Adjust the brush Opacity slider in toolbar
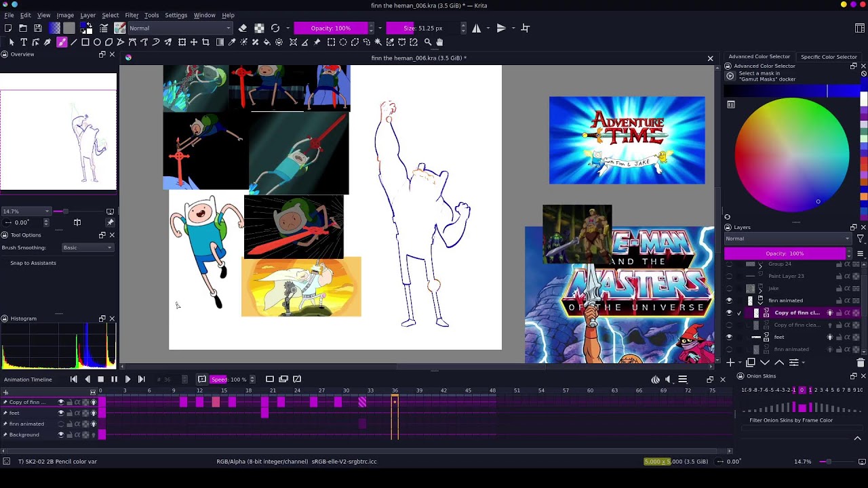 click(x=331, y=28)
